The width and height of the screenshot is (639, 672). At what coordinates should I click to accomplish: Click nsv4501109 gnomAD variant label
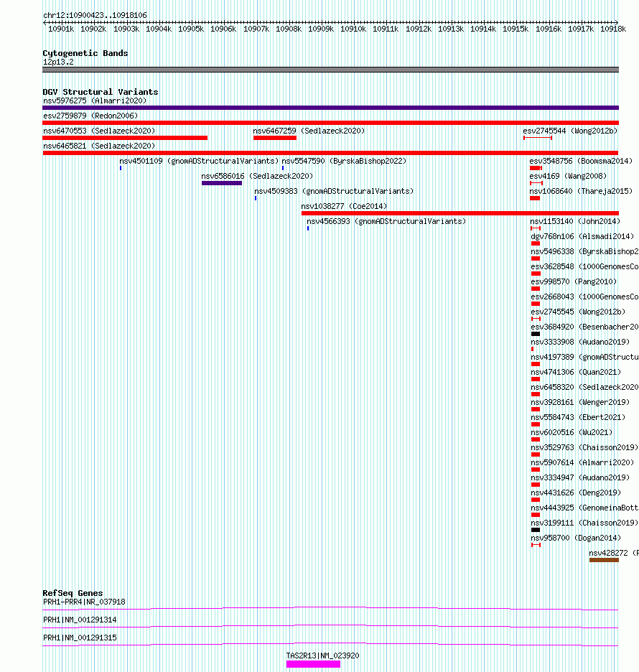tap(199, 161)
